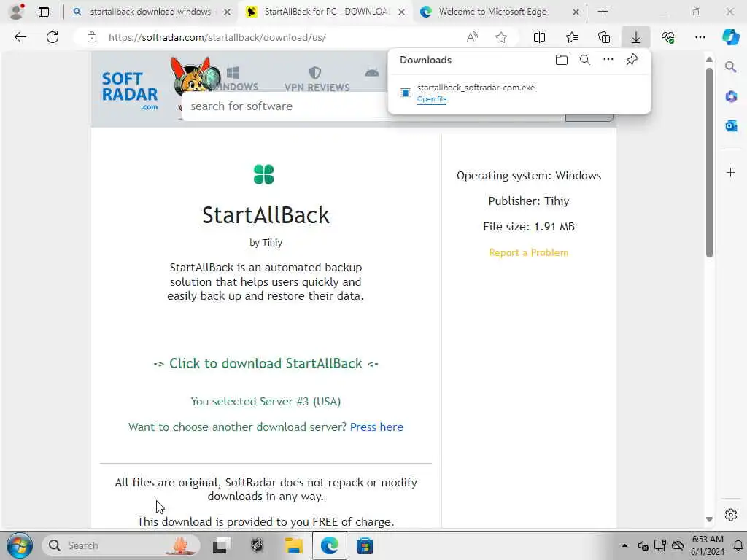
Task: Open more options in Downloads panel
Action: [608, 60]
